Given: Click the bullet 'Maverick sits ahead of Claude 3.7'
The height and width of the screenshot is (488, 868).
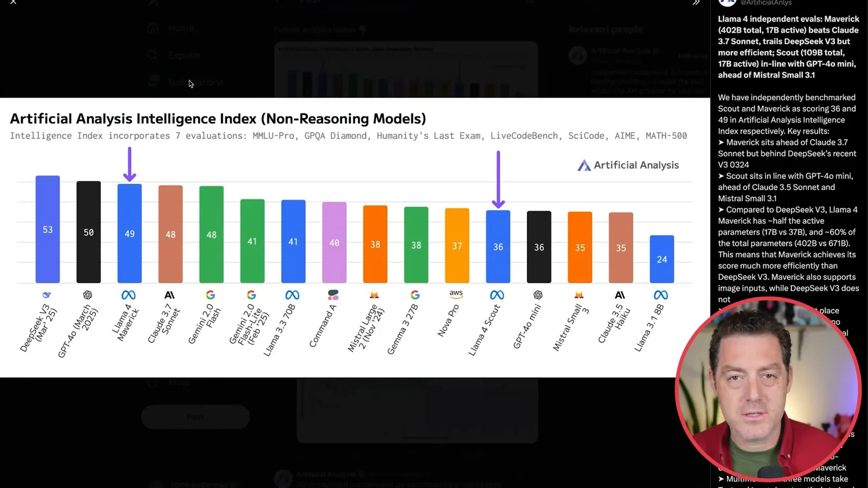Looking at the screenshot, I should 787,153.
